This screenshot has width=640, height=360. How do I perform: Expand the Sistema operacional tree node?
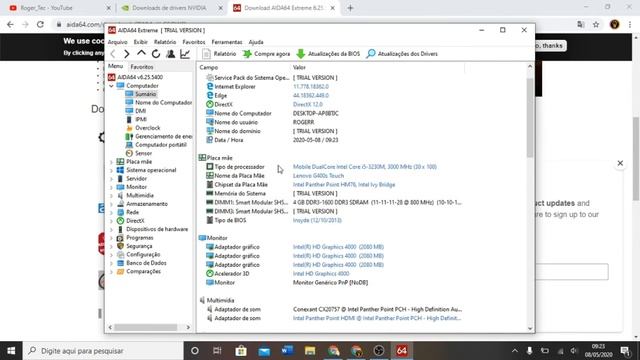(111, 170)
